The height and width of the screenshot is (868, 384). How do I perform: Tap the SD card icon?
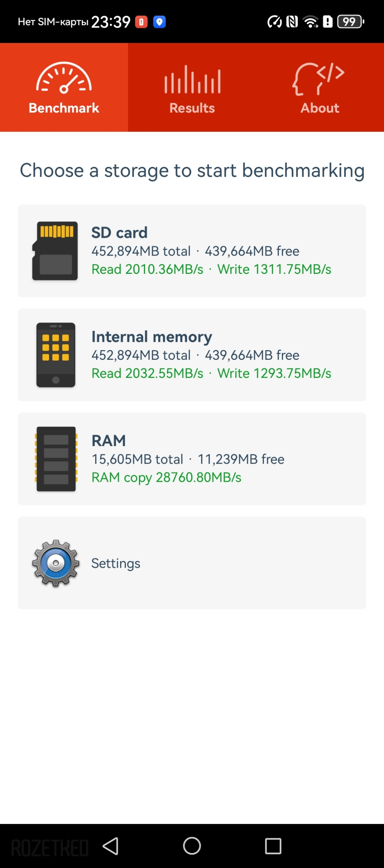pos(55,251)
